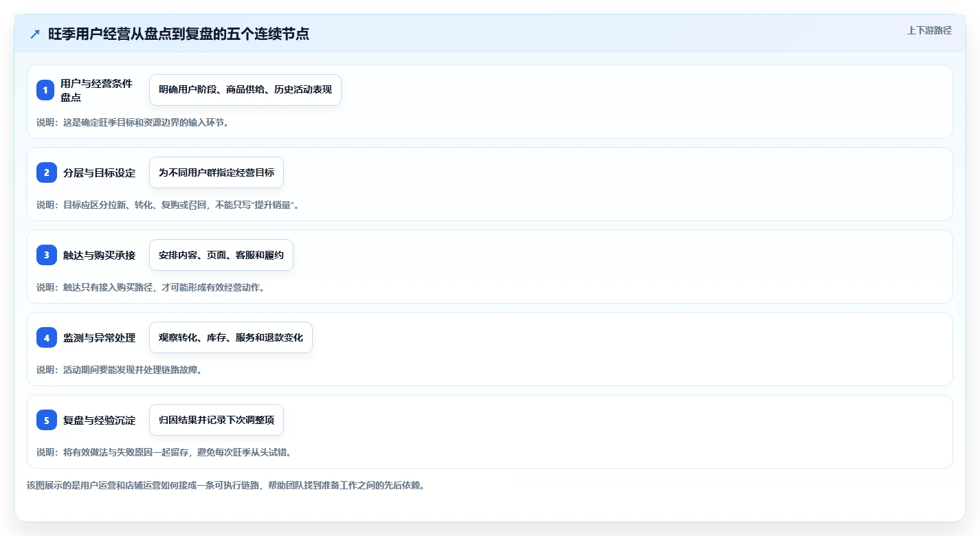Select the 用户与经营条件盘点 step label
The image size is (980, 536).
(x=96, y=90)
